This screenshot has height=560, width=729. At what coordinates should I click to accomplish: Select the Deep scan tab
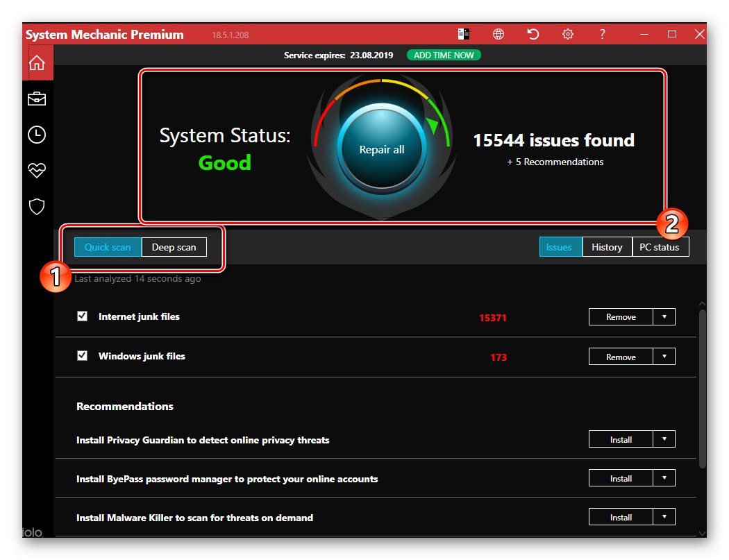(174, 247)
